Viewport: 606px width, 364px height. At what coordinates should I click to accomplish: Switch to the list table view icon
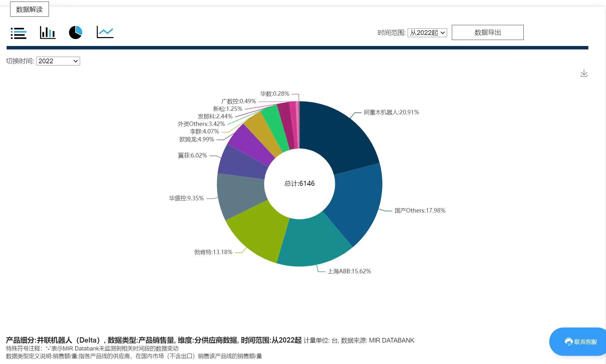19,33
